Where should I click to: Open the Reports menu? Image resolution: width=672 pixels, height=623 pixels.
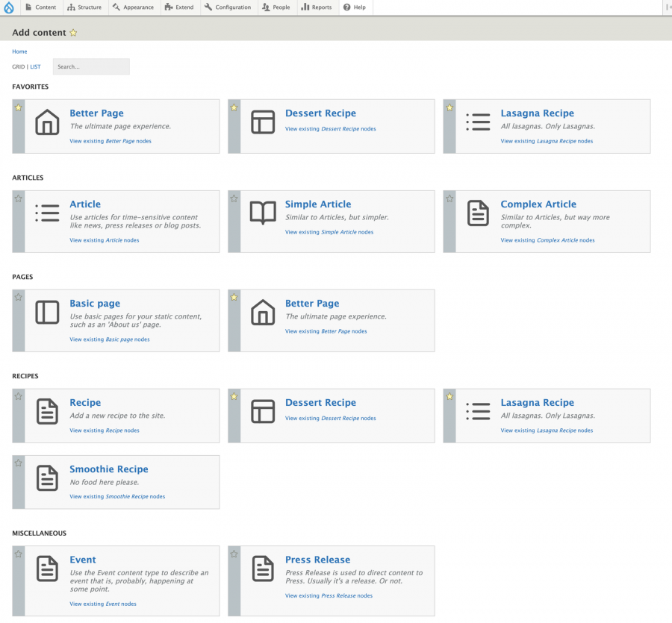(x=317, y=7)
